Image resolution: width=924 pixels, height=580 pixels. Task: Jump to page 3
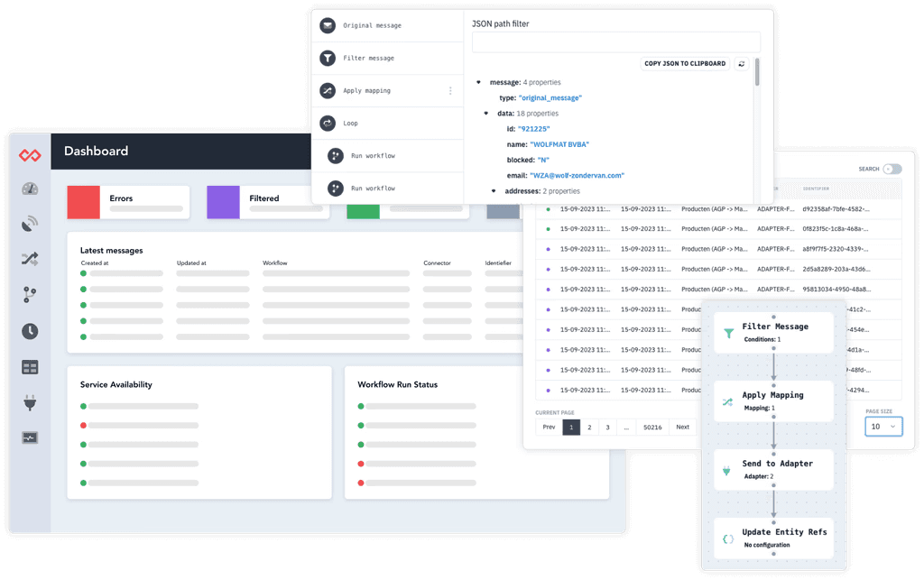(607, 427)
